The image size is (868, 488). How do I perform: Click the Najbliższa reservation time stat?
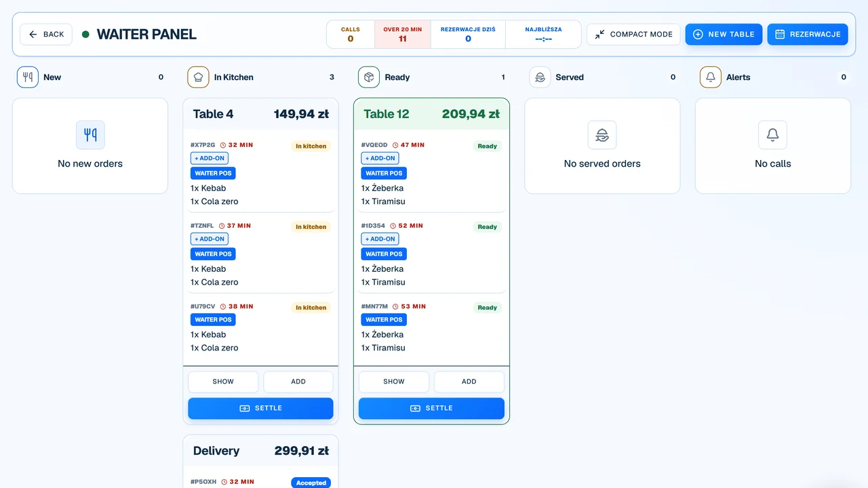tap(543, 35)
